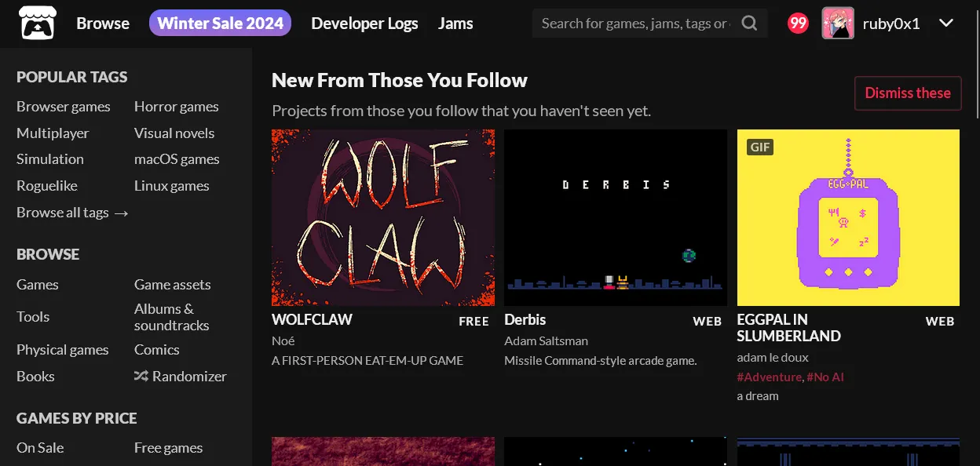Open the itch.io logo home link
This screenshot has width=980, height=466.
click(x=35, y=23)
